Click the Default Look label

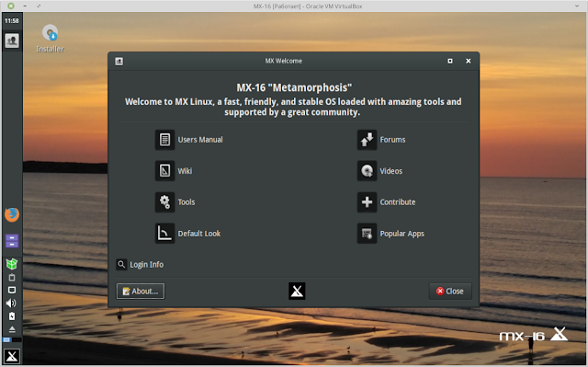(199, 234)
